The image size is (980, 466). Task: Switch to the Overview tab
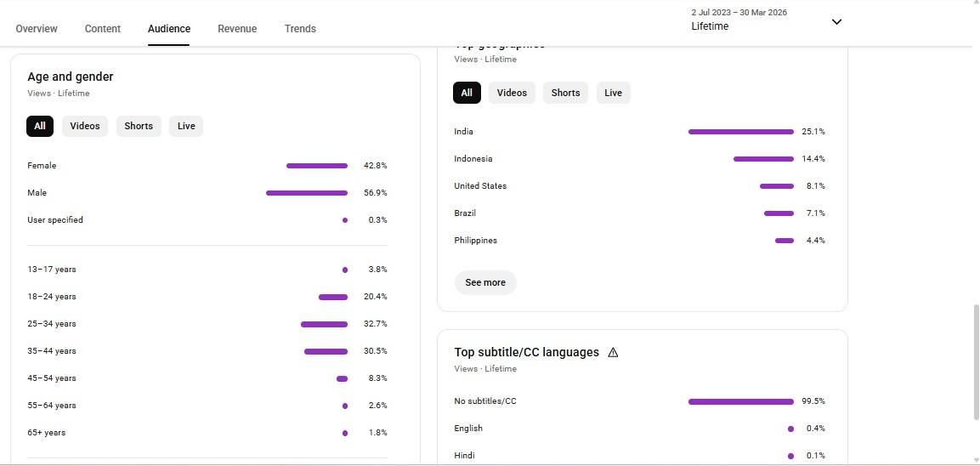point(37,29)
